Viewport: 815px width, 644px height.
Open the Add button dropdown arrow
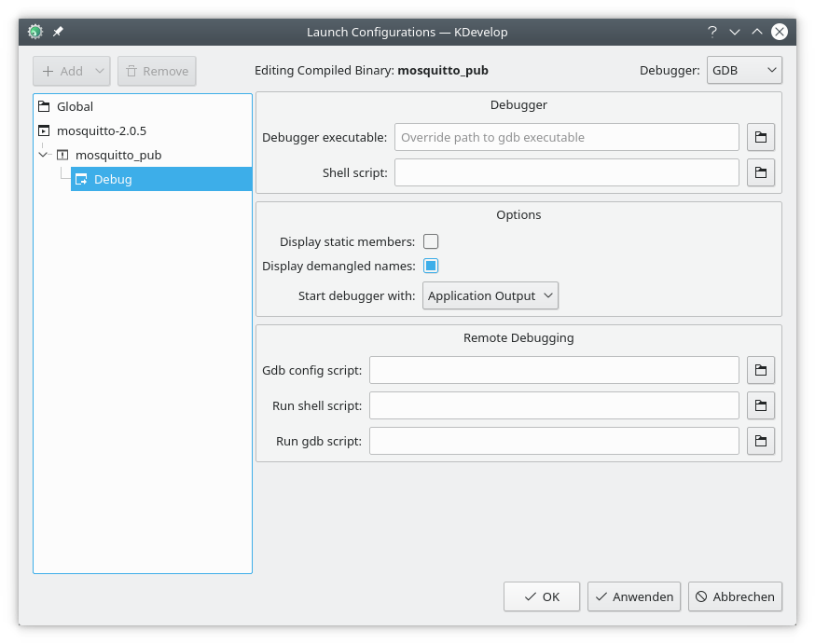pos(100,71)
